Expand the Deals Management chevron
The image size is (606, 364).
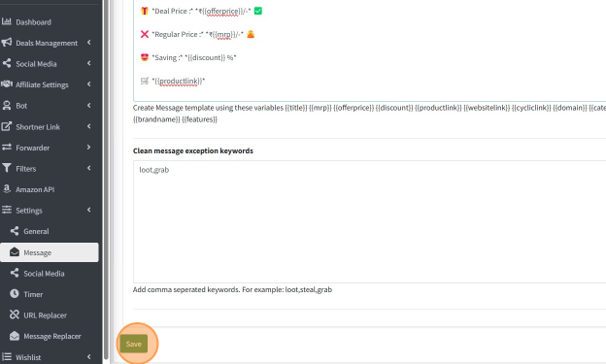point(89,42)
